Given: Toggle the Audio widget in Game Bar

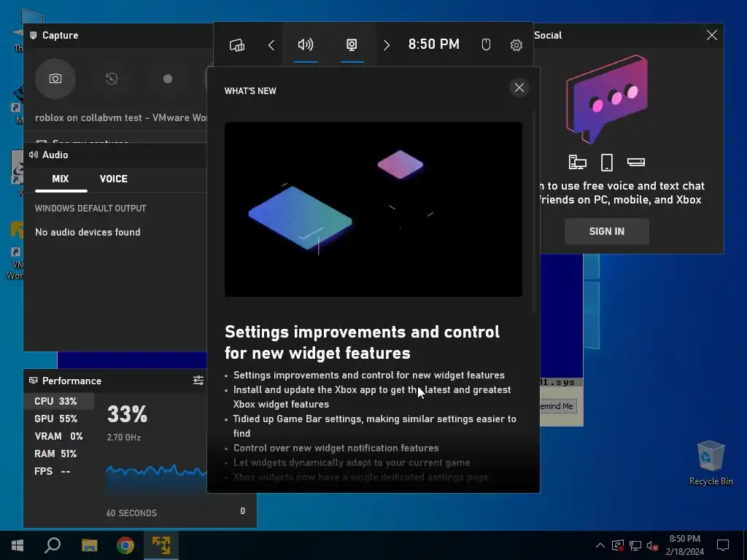Looking at the screenshot, I should tap(306, 44).
